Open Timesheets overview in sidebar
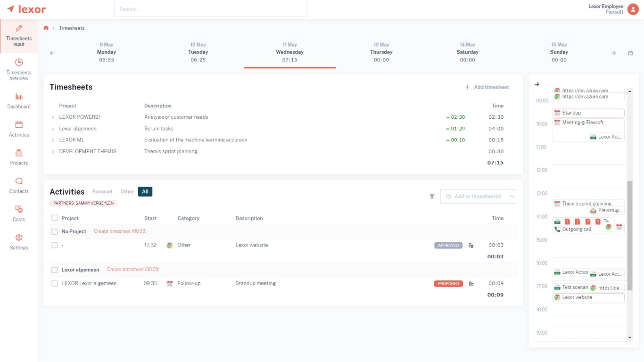The height and width of the screenshot is (362, 644). click(19, 69)
